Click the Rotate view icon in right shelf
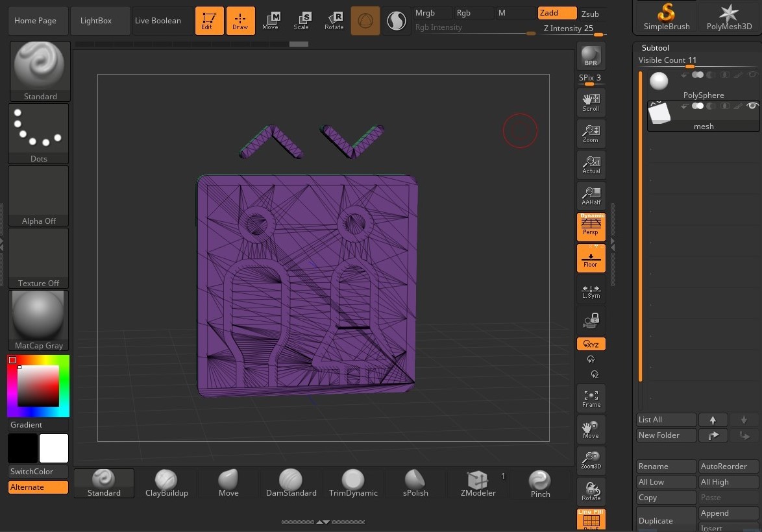 pos(591,491)
